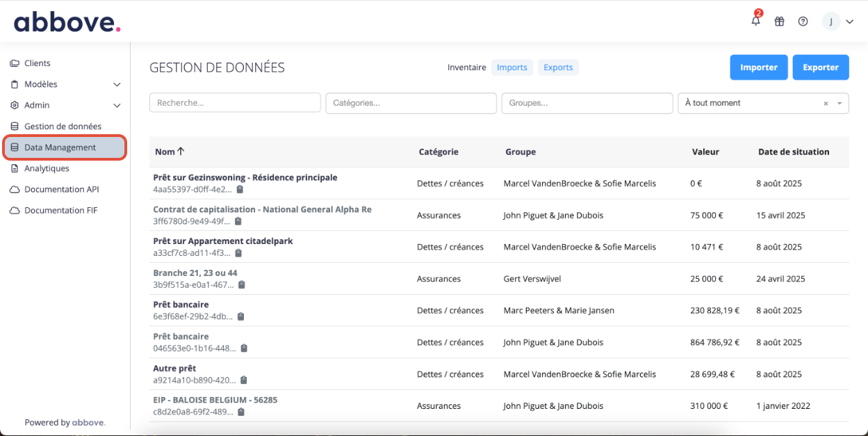Expand the Modèles sidebar section
Image resolution: width=868 pixels, height=436 pixels.
[x=117, y=85]
